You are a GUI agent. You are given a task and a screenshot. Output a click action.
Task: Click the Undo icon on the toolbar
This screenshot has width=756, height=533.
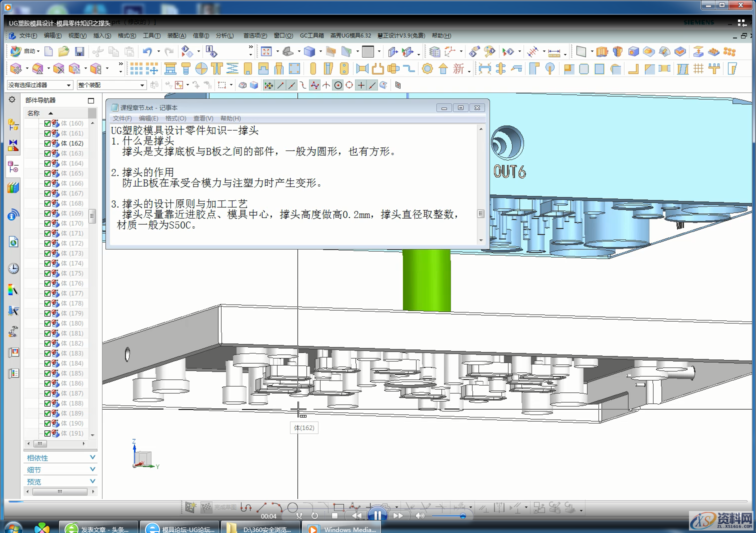click(x=148, y=51)
